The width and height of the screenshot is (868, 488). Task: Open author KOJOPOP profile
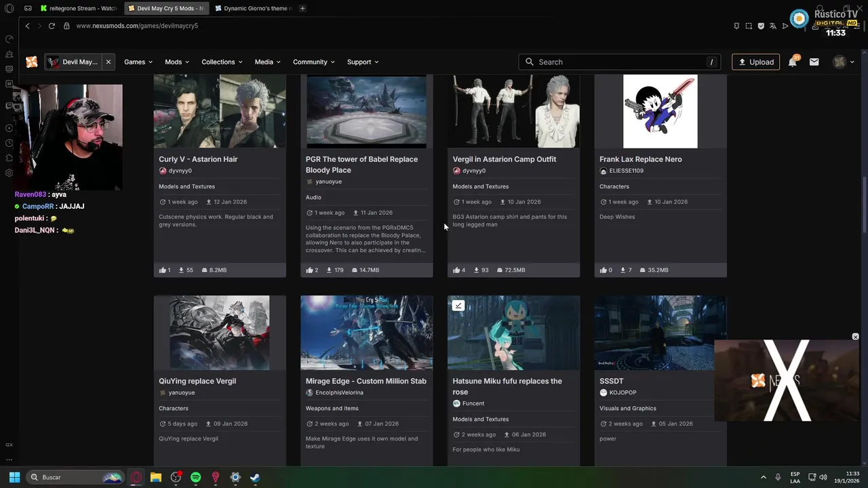point(623,392)
